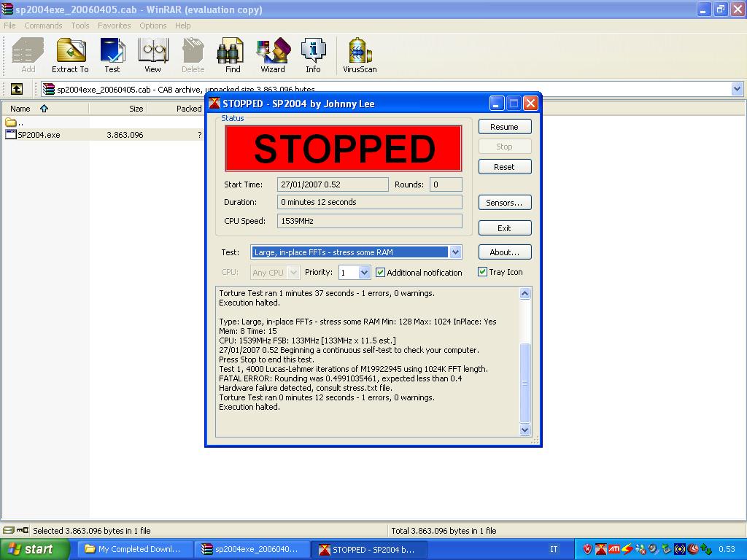
Task: Click the key password icon in status bar
Action: pyautogui.click(x=23, y=530)
